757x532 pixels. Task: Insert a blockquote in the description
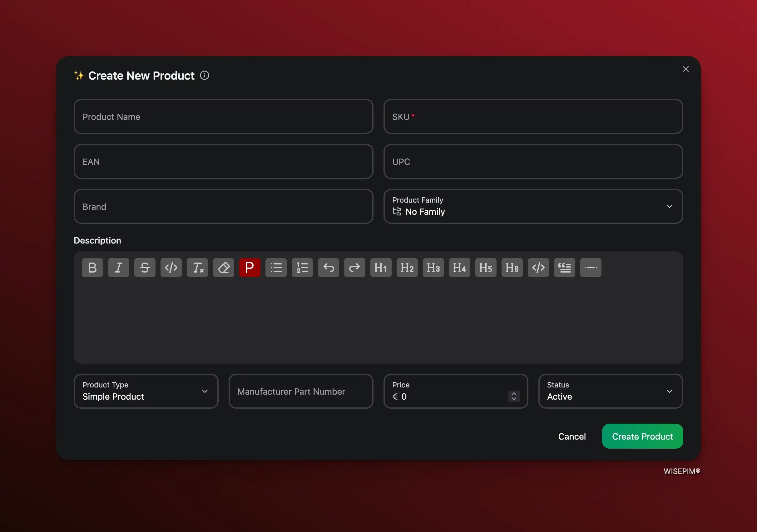pyautogui.click(x=564, y=268)
